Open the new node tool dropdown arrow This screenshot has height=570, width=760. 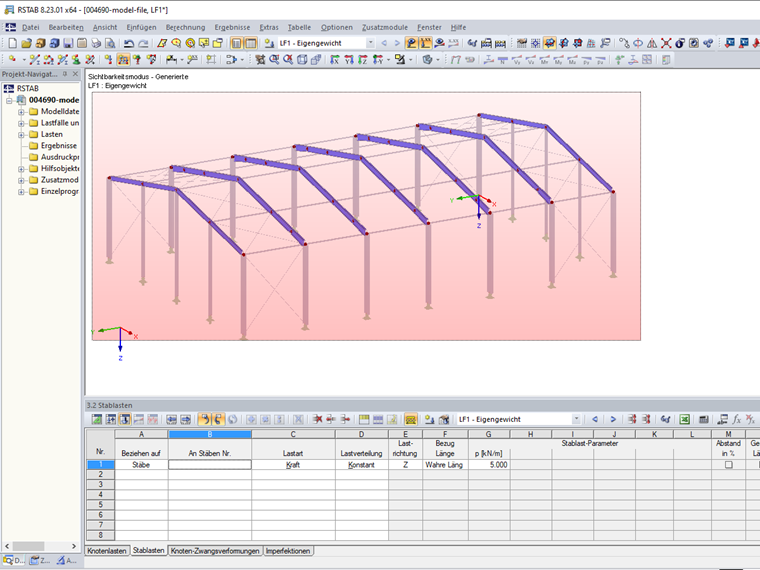(23, 60)
